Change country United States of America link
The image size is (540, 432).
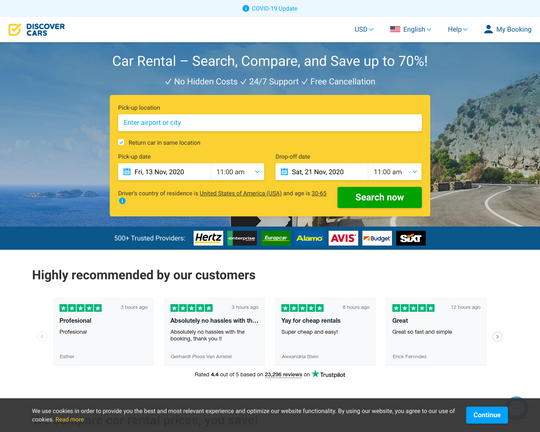[x=241, y=193]
